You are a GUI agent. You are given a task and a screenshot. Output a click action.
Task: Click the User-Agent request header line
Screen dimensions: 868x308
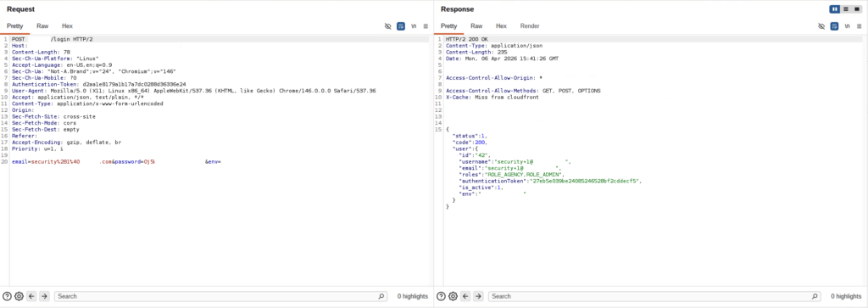(194, 91)
